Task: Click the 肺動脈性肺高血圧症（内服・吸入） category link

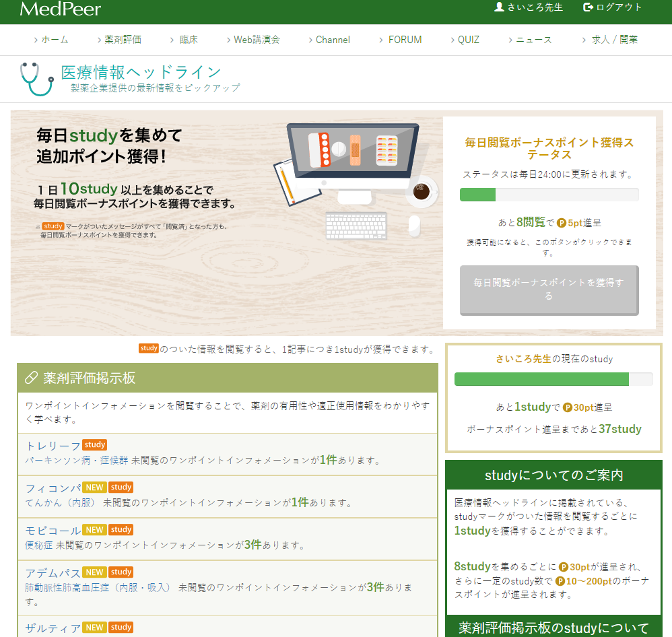Action: tap(98, 587)
